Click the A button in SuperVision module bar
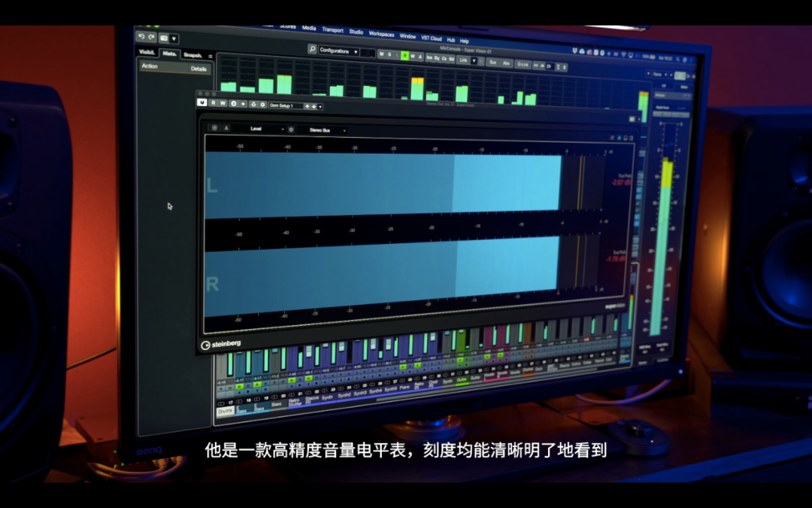Screen dimensions: 812x508 (x=226, y=128)
